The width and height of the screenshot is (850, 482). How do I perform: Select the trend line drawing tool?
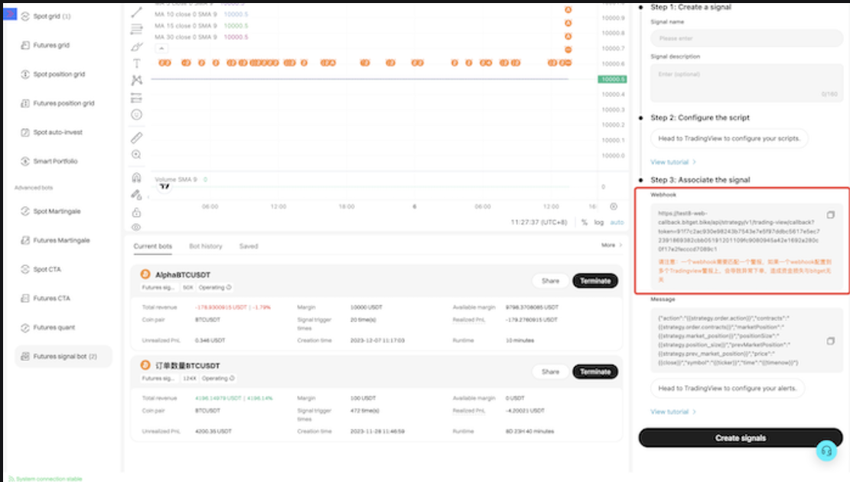pyautogui.click(x=137, y=12)
